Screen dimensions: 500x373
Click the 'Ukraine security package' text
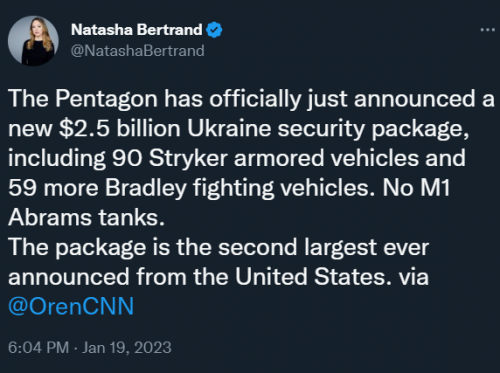click(328, 129)
